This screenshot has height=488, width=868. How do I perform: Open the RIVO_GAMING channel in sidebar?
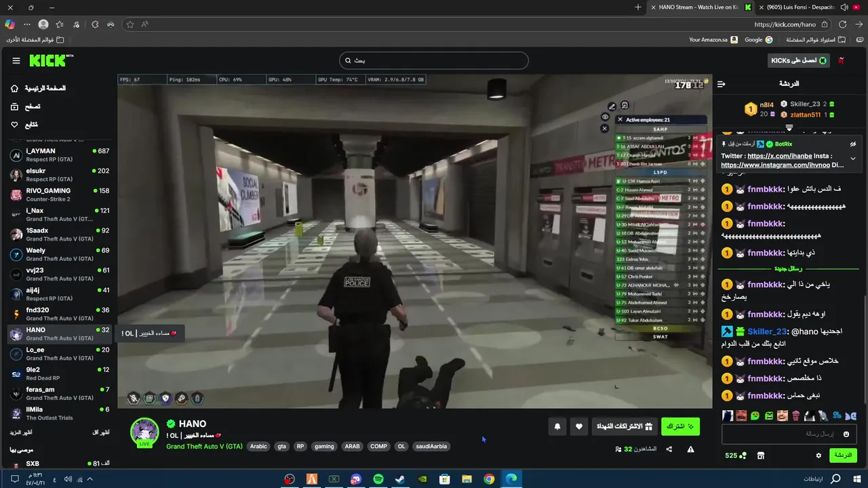(x=58, y=195)
